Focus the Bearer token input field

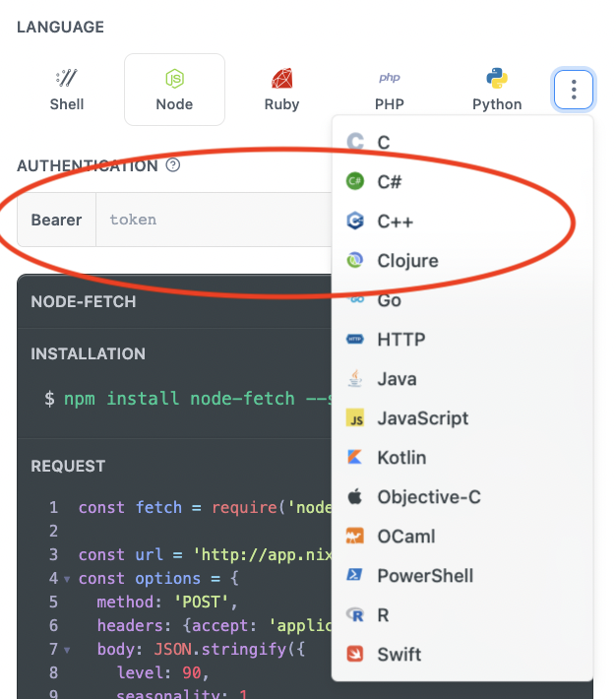[x=214, y=220]
